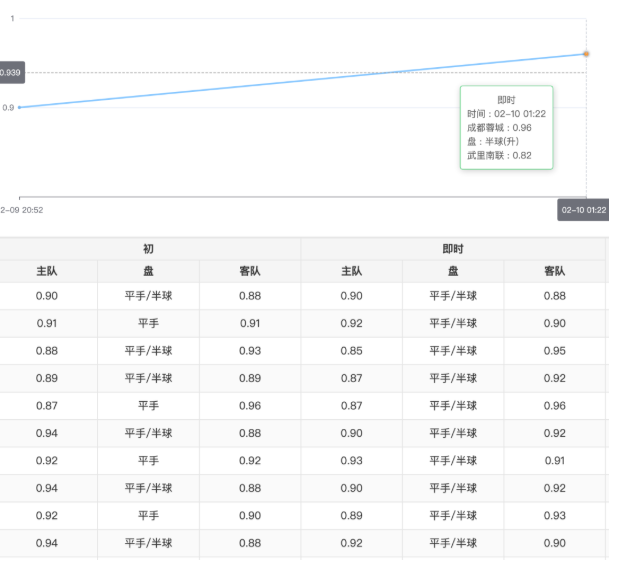Select the 0.85 home odds cell
This screenshot has width=625, height=561.
coord(351,351)
